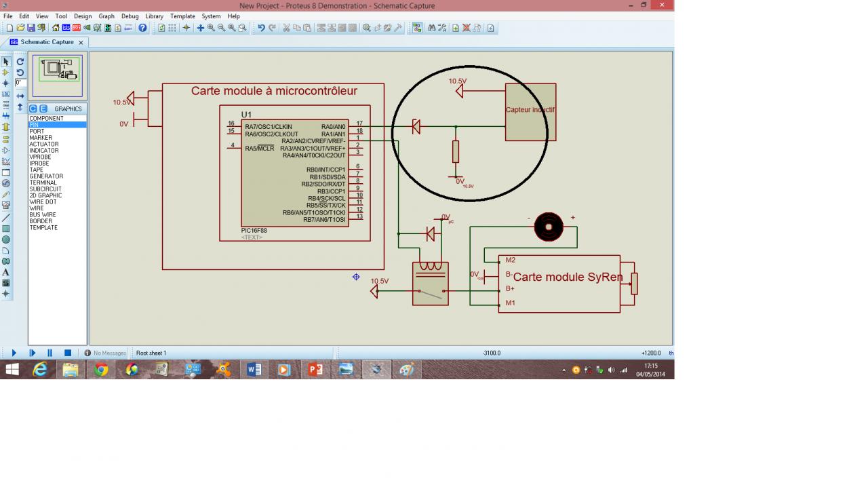The image size is (868, 481).
Task: Zoom in using magnifier plus icon
Action: click(211, 28)
